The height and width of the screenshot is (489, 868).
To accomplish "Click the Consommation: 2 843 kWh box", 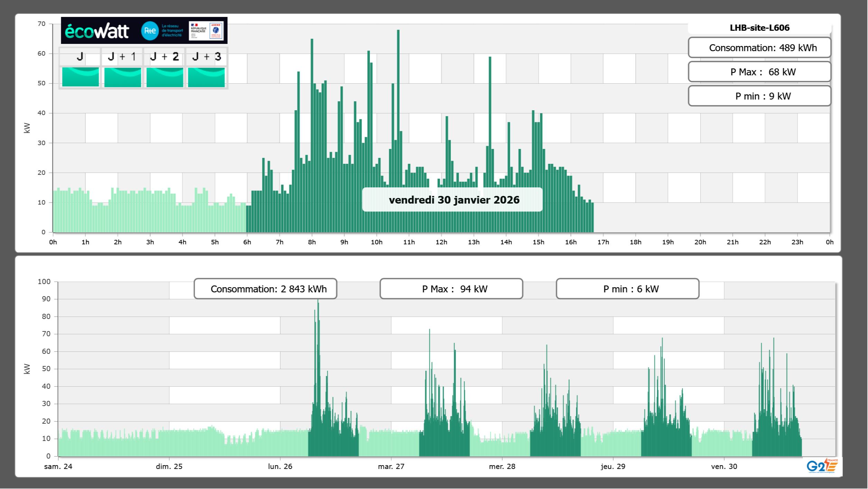I will click(x=265, y=289).
